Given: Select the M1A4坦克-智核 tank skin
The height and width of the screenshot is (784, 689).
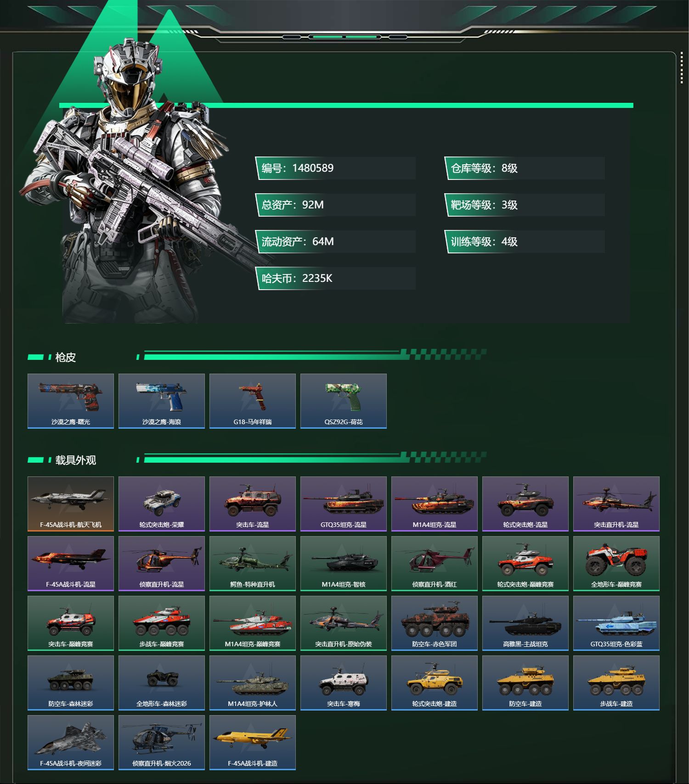Looking at the screenshot, I should pos(344,564).
